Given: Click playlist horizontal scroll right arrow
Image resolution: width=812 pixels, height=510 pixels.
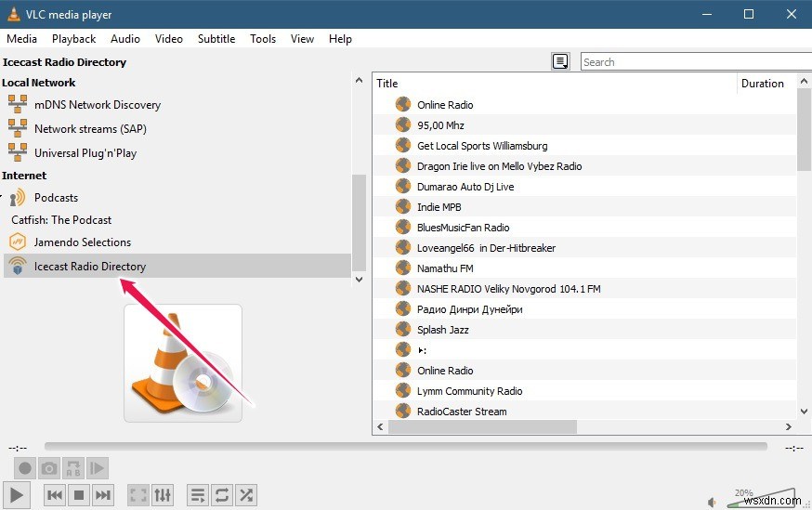Looking at the screenshot, I should click(x=788, y=427).
